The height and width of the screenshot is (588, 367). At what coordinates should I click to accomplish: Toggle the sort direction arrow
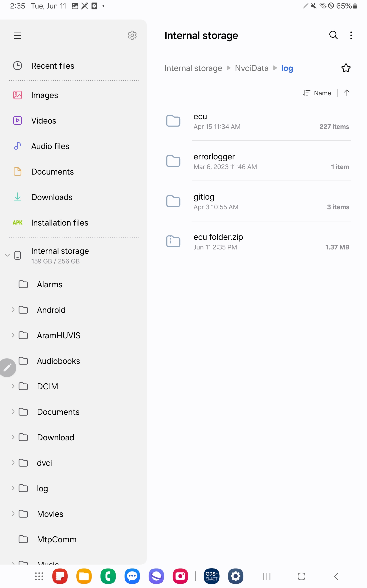[347, 93]
